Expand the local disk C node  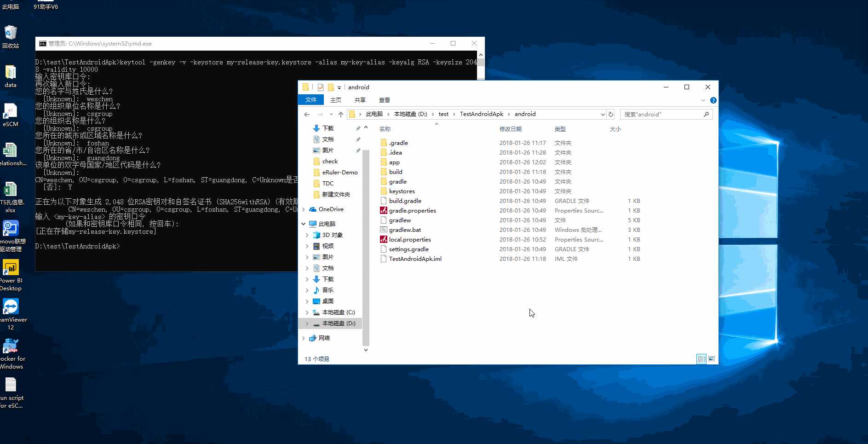(x=307, y=312)
